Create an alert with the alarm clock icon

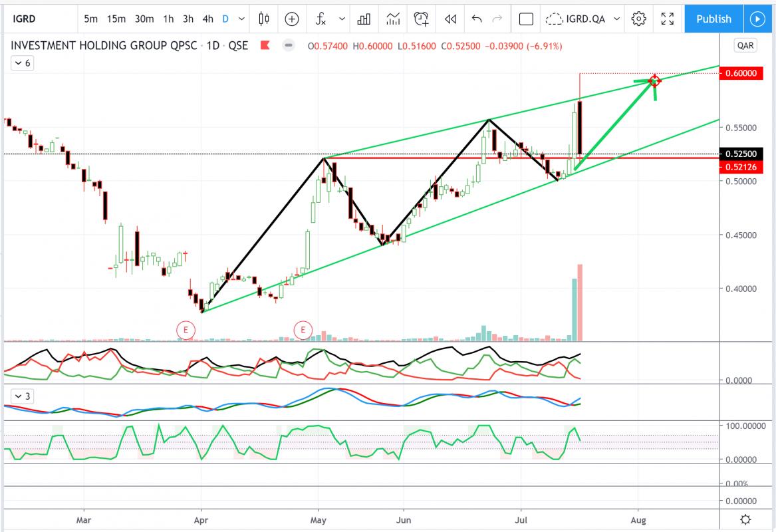tap(421, 19)
